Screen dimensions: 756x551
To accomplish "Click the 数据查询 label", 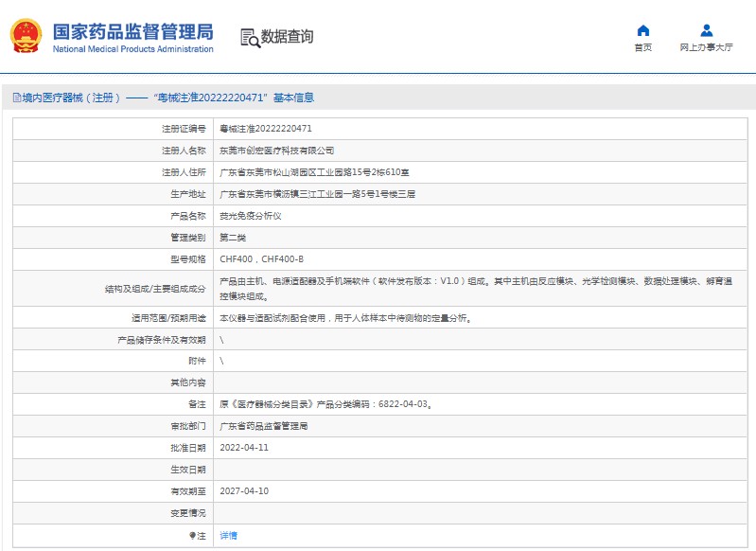I will coord(287,37).
